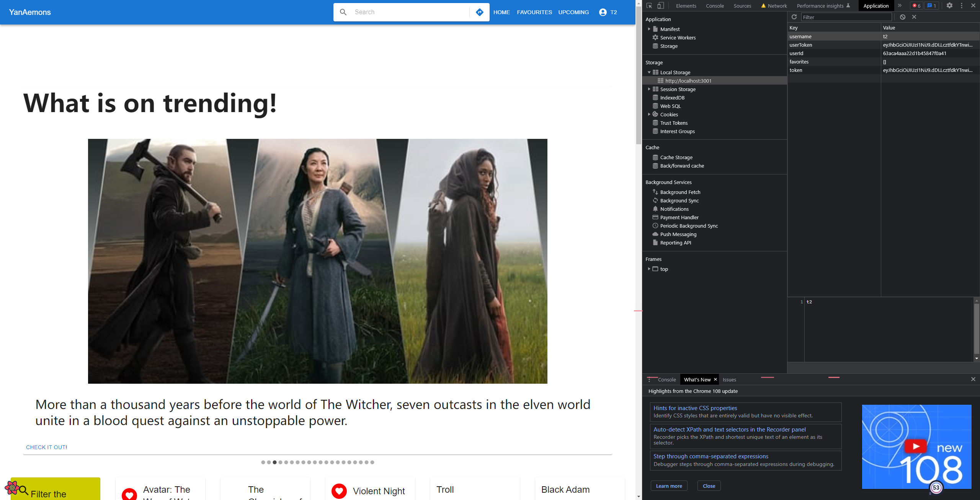The width and height of the screenshot is (980, 500).
Task: Toggle the device toolbar icon
Action: click(x=660, y=6)
